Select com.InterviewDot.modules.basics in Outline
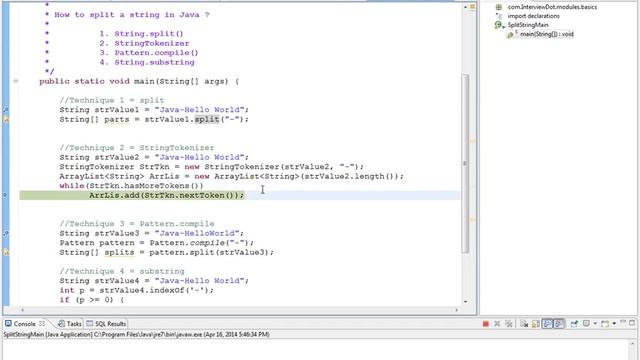Image resolution: width=640 pixels, height=360 pixels. tap(552, 7)
